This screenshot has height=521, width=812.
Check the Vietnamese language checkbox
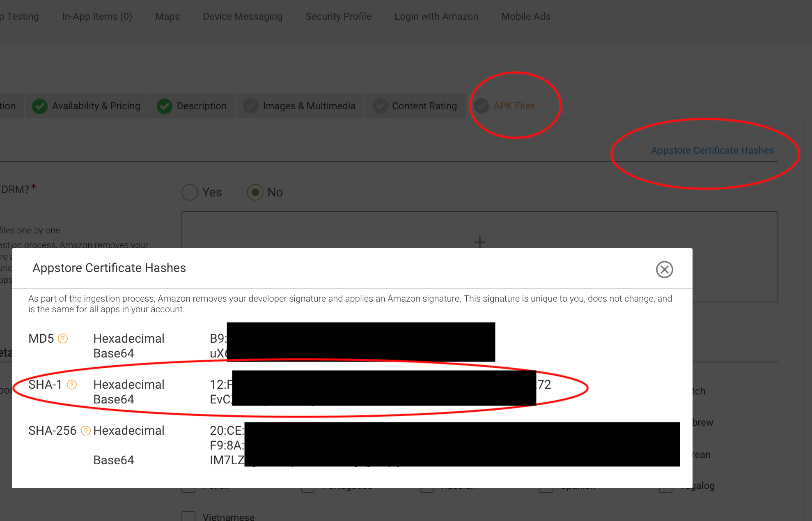pos(188,516)
